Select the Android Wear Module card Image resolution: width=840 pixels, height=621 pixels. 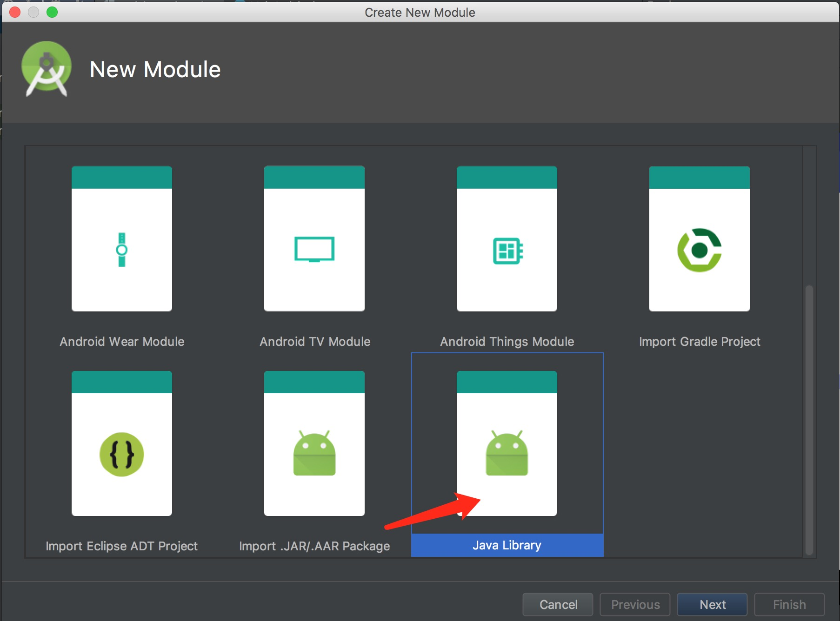[121, 238]
